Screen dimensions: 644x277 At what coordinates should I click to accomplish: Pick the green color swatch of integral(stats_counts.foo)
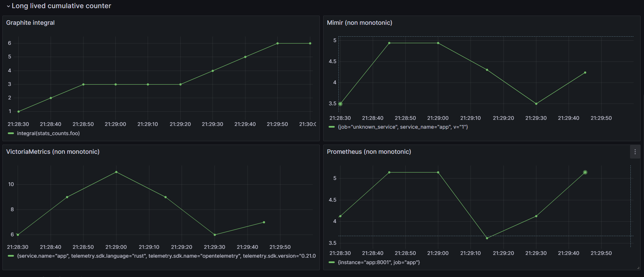(11, 133)
